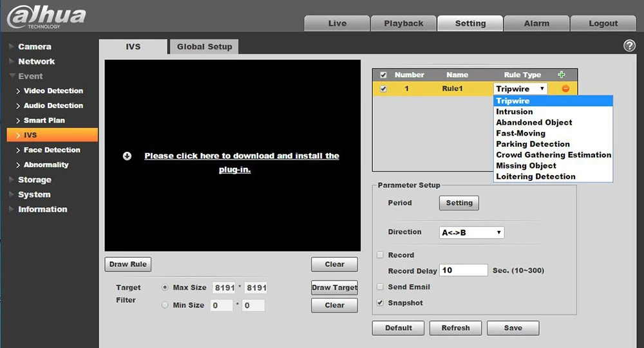The height and width of the screenshot is (348, 644).
Task: Select the IVS tab above video
Action: pos(133,46)
